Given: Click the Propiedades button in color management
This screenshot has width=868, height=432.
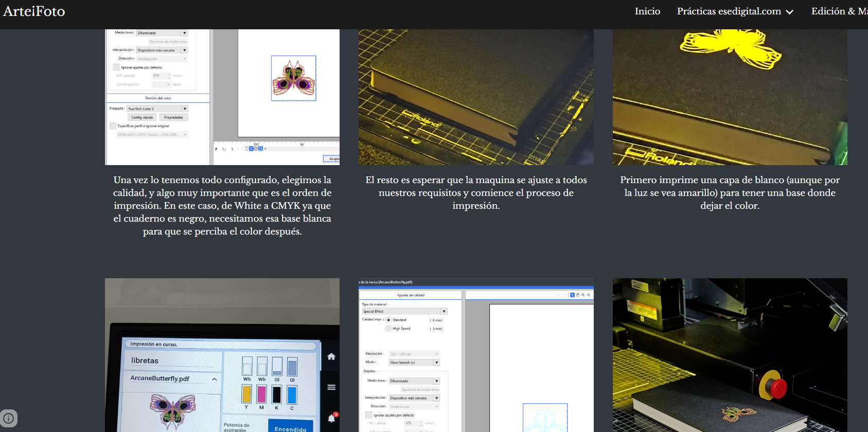Looking at the screenshot, I should click(173, 117).
